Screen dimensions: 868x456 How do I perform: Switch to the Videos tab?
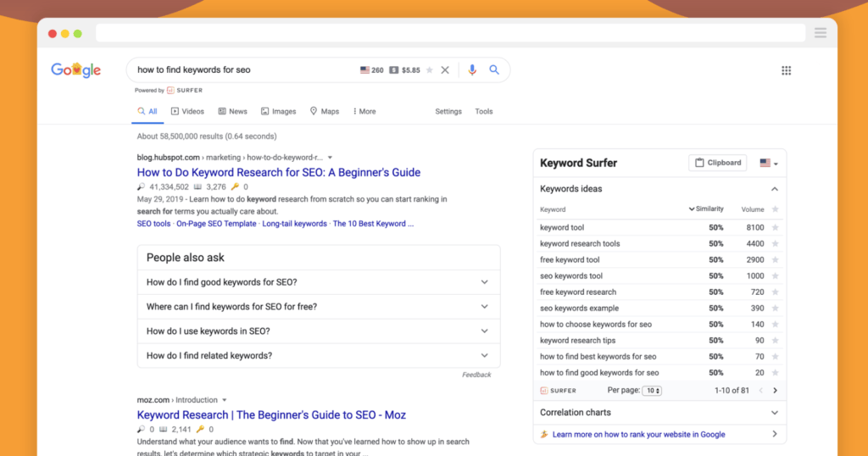(187, 111)
